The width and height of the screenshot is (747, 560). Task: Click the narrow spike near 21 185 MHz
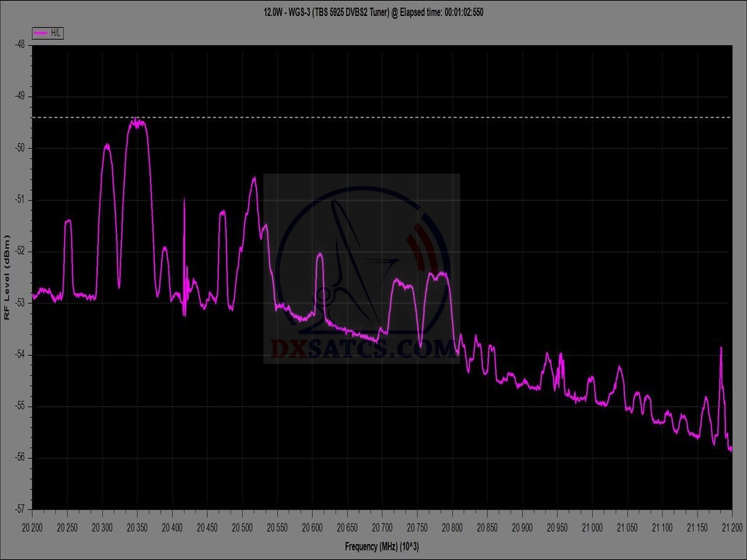point(721,349)
